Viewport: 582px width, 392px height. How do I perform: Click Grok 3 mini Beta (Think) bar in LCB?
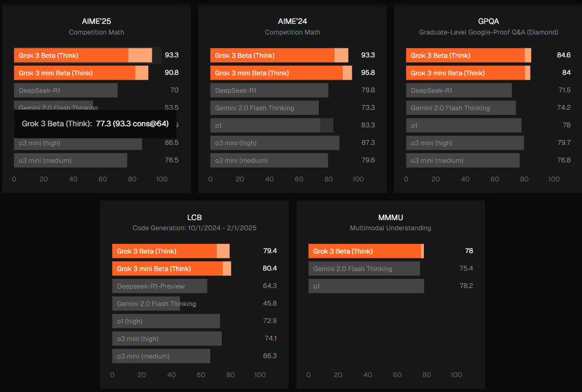point(171,268)
